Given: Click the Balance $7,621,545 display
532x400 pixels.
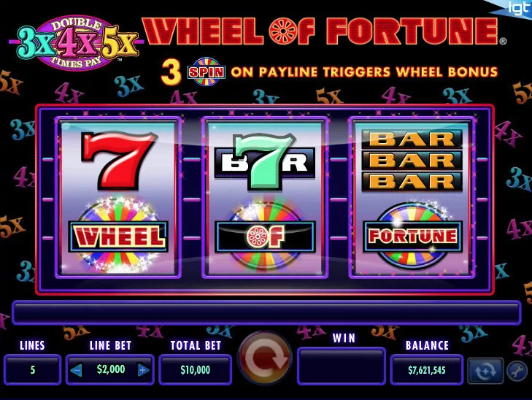Looking at the screenshot, I should (427, 370).
